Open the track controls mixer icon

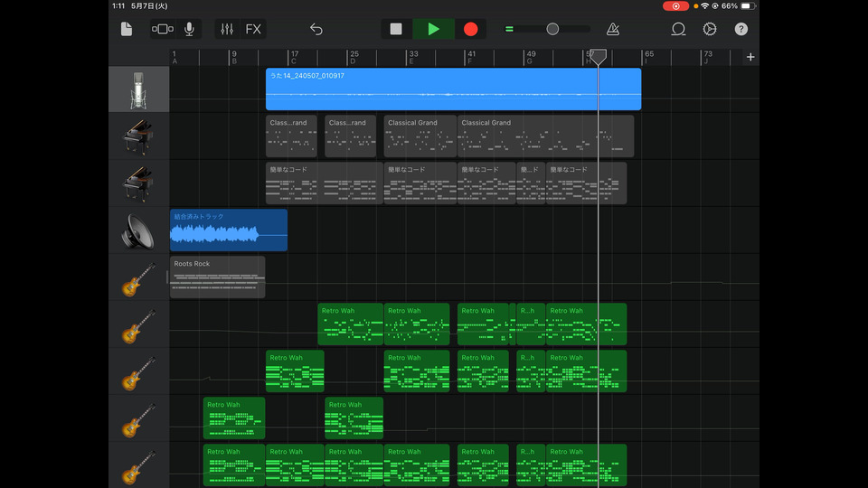point(227,29)
